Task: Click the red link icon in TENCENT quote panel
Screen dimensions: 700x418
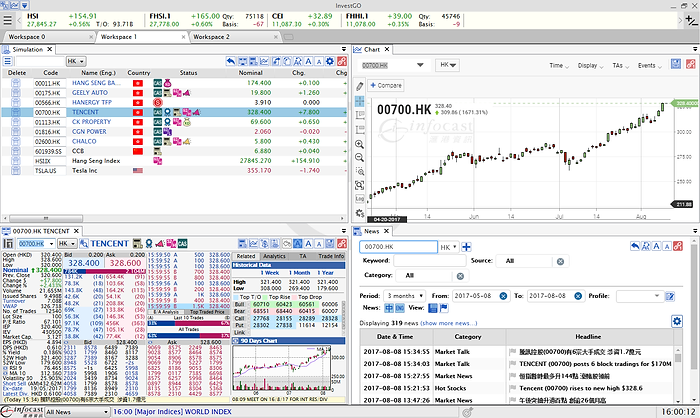Action: pos(342,243)
